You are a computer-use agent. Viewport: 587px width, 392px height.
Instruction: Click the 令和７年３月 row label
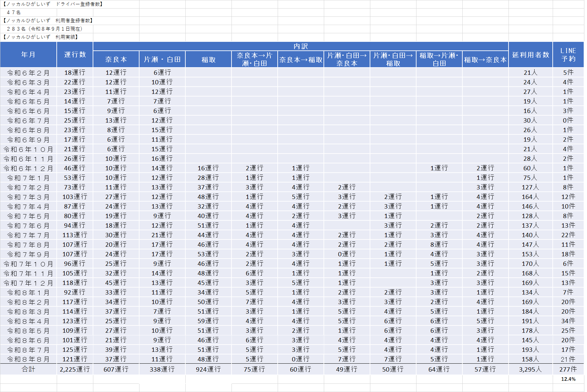click(28, 197)
